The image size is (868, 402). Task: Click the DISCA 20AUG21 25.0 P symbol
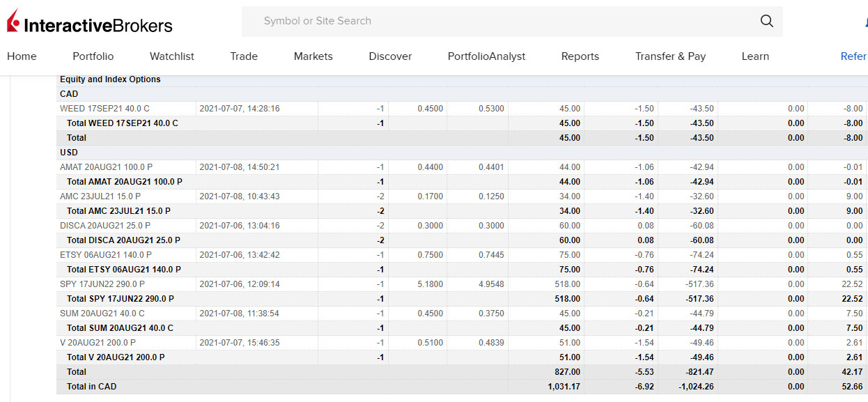(105, 226)
